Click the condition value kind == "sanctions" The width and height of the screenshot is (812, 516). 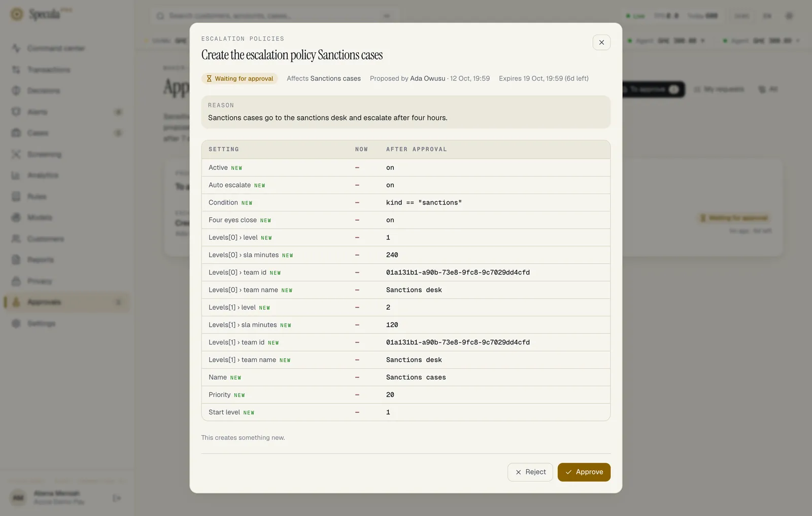pyautogui.click(x=424, y=202)
